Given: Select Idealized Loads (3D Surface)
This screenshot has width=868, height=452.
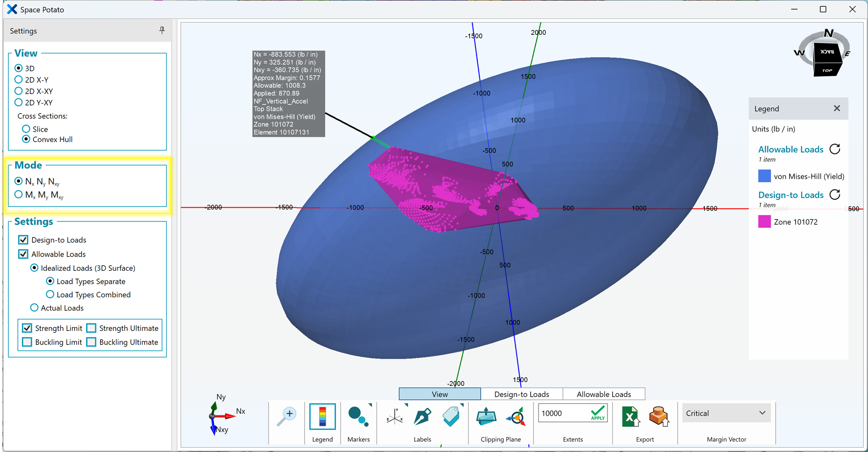Looking at the screenshot, I should tap(34, 268).
